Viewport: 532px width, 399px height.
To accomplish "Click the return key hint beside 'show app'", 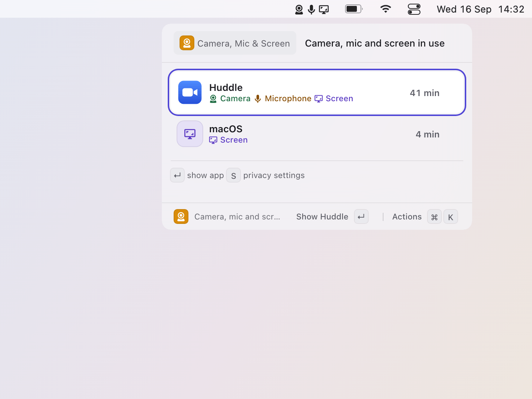I will click(x=177, y=175).
